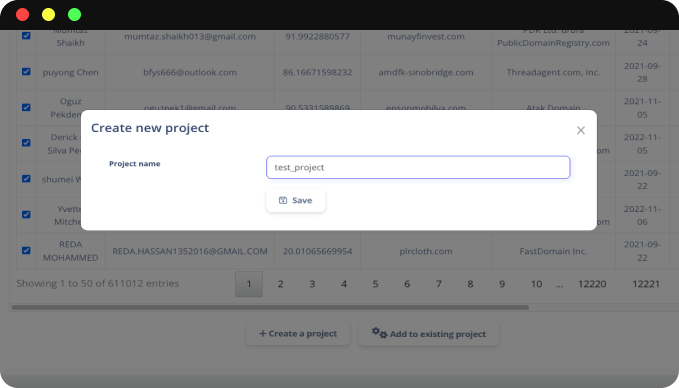
Task: Click the Save button with disk icon
Action: pos(295,200)
